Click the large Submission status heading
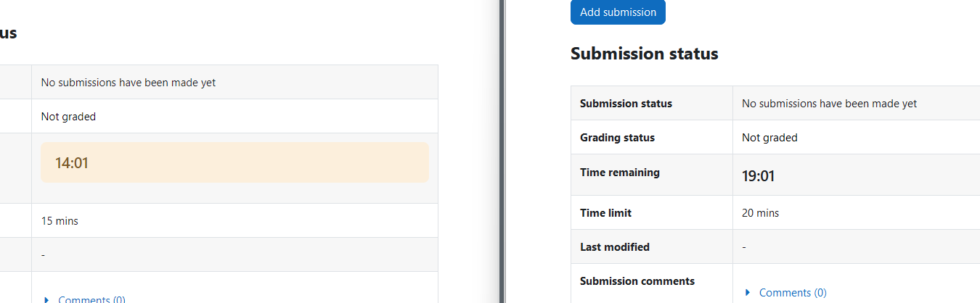This screenshot has width=980, height=303. (x=645, y=54)
